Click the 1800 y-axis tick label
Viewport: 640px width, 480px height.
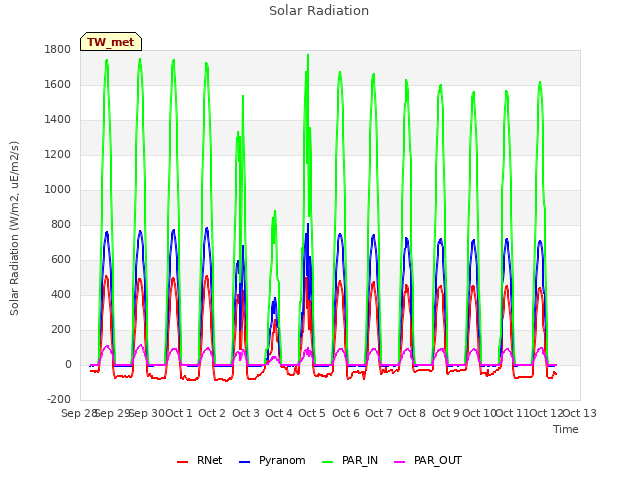click(58, 49)
